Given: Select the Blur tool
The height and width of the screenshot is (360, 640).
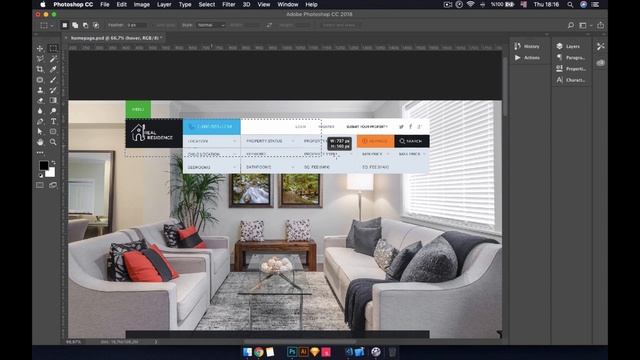Looking at the screenshot, I should [x=40, y=111].
